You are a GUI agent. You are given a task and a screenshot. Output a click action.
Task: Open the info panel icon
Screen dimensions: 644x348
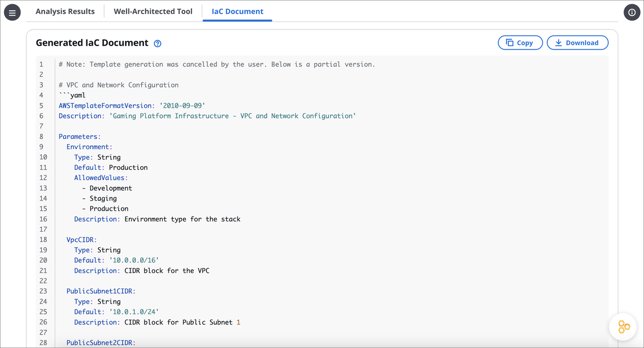tap(631, 12)
